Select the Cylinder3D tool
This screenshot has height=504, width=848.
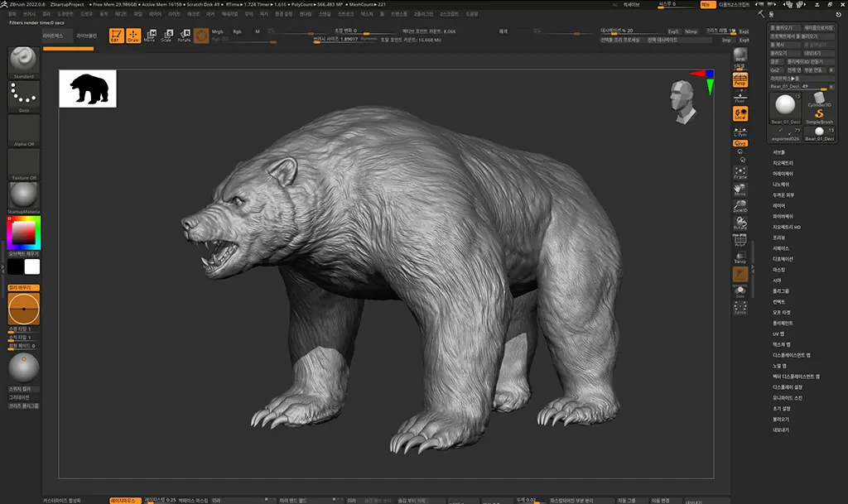pos(819,100)
